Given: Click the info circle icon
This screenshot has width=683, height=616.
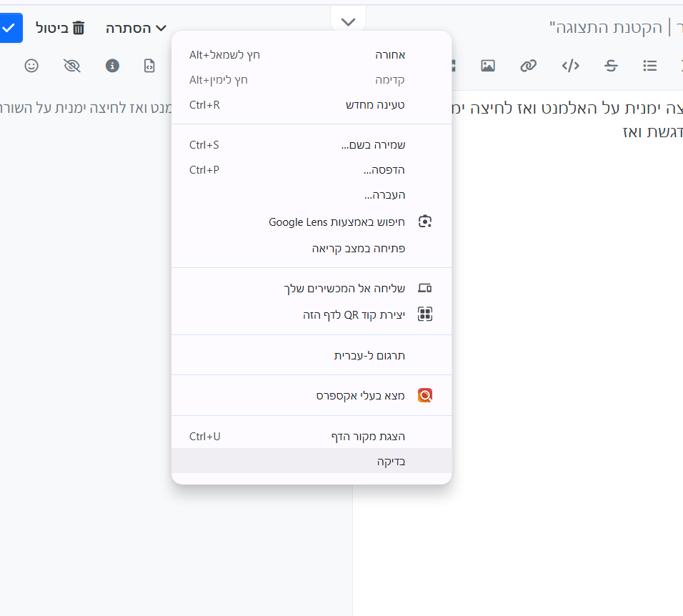Looking at the screenshot, I should click(x=112, y=66).
